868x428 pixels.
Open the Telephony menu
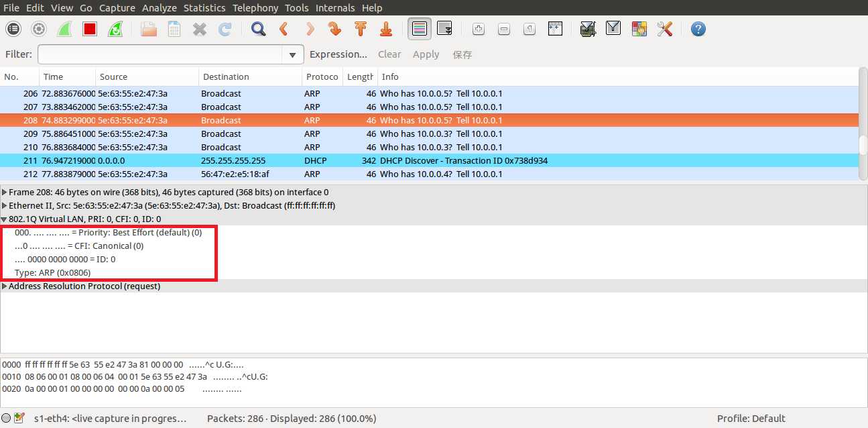point(255,8)
